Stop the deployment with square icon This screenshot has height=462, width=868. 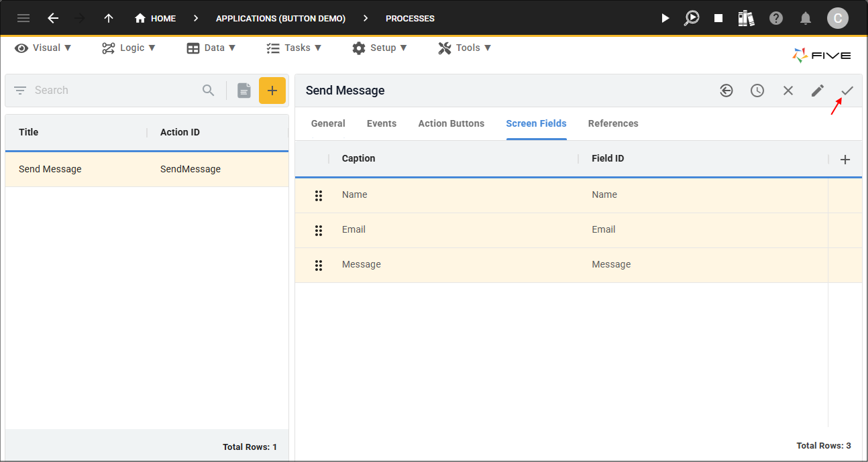(718, 18)
